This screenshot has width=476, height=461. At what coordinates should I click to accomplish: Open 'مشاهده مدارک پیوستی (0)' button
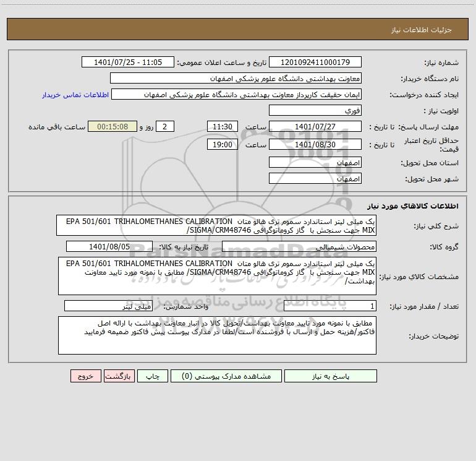(x=226, y=376)
